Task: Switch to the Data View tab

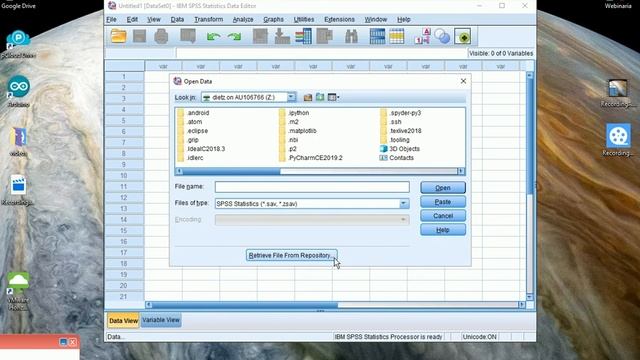Action: point(123,320)
